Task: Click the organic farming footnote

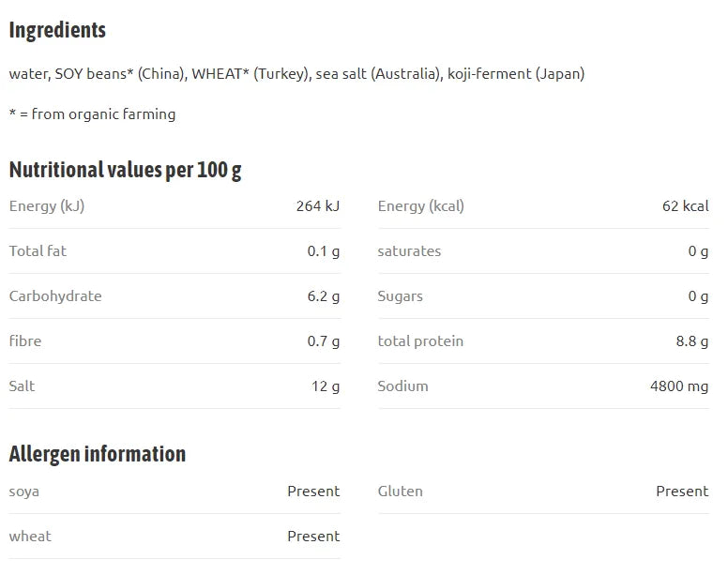Action: 92,114
